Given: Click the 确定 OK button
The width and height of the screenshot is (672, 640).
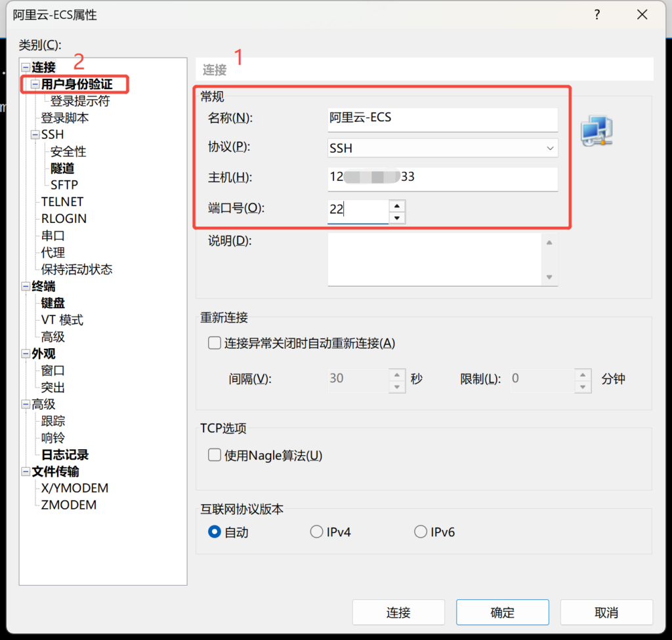Looking at the screenshot, I should click(502, 612).
